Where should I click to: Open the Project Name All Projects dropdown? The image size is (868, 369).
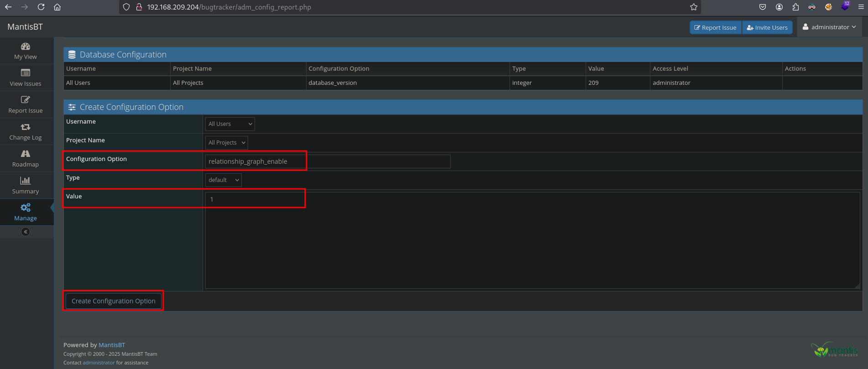click(226, 143)
